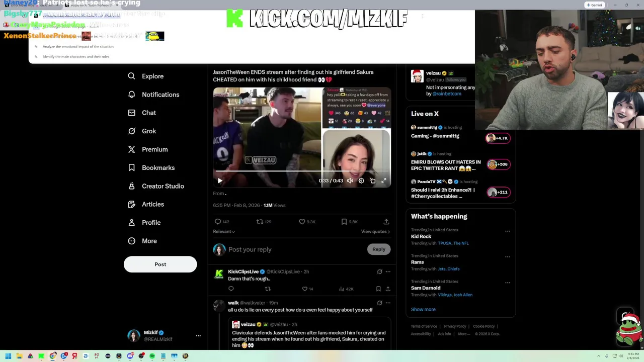This screenshot has height=362, width=644.
Task: Expand the Relevant sort dropdown
Action: coord(224,231)
